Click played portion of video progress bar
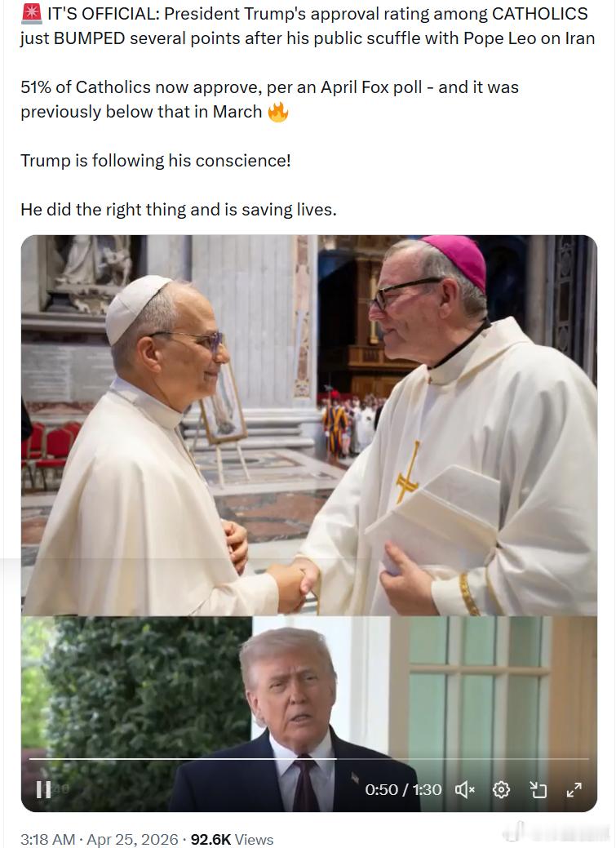The image size is (616, 848). coord(183,759)
